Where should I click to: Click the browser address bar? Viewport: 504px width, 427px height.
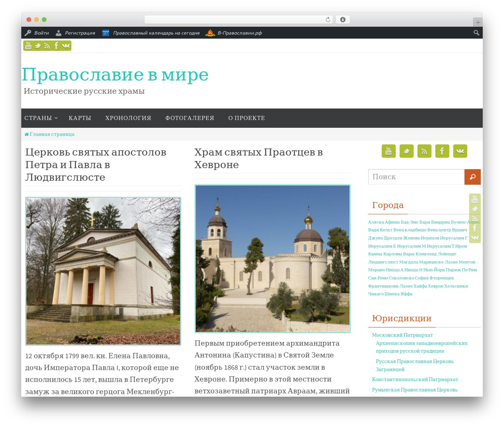pos(239,20)
